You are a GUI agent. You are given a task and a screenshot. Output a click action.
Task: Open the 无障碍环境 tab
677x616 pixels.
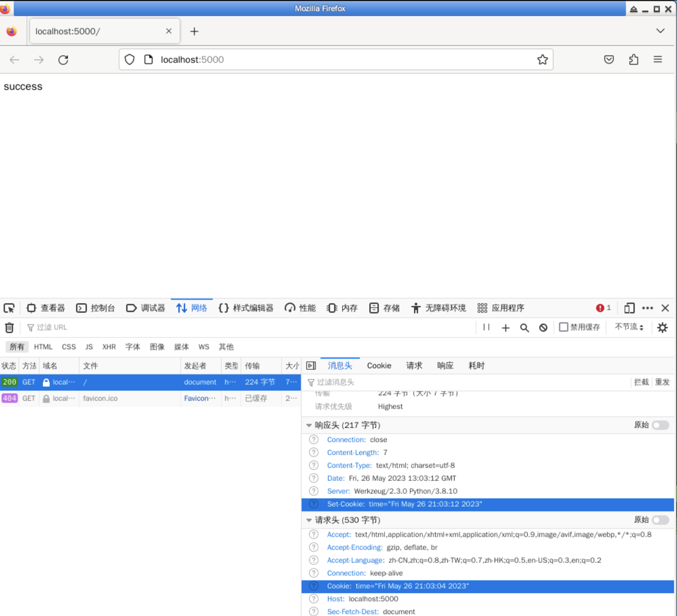[438, 308]
